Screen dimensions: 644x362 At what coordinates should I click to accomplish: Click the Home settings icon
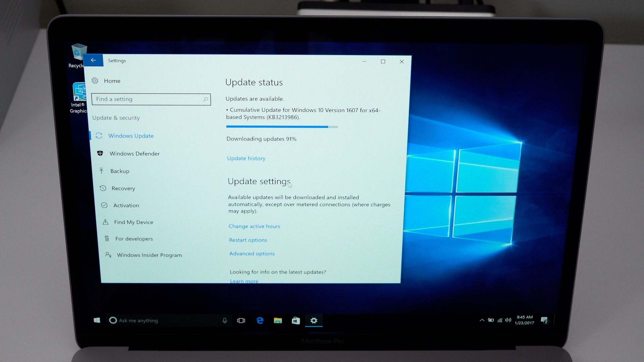coord(94,80)
